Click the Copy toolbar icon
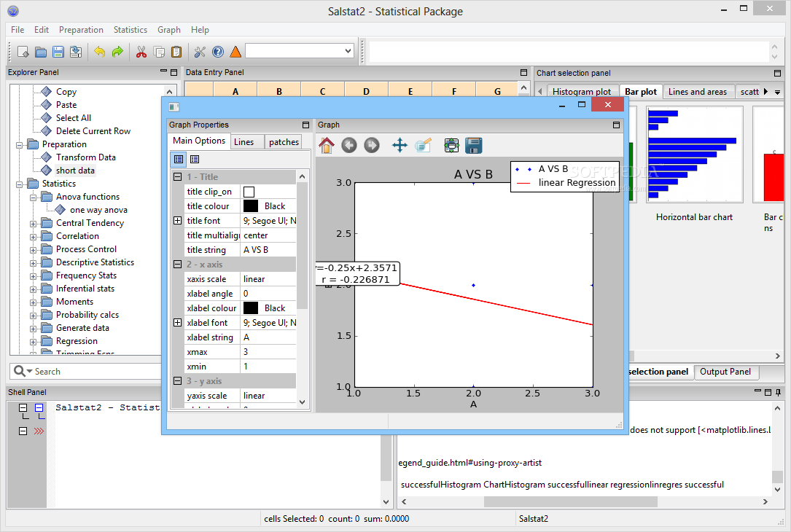 [159, 52]
